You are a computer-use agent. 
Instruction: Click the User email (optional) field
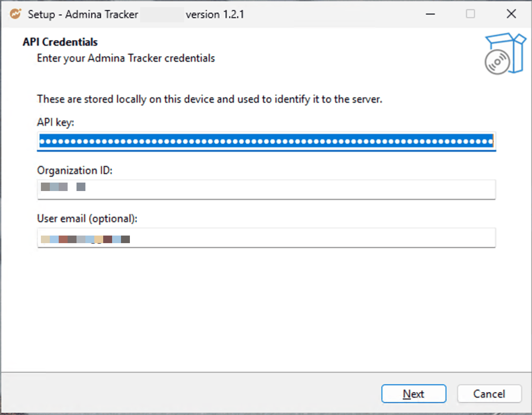266,238
